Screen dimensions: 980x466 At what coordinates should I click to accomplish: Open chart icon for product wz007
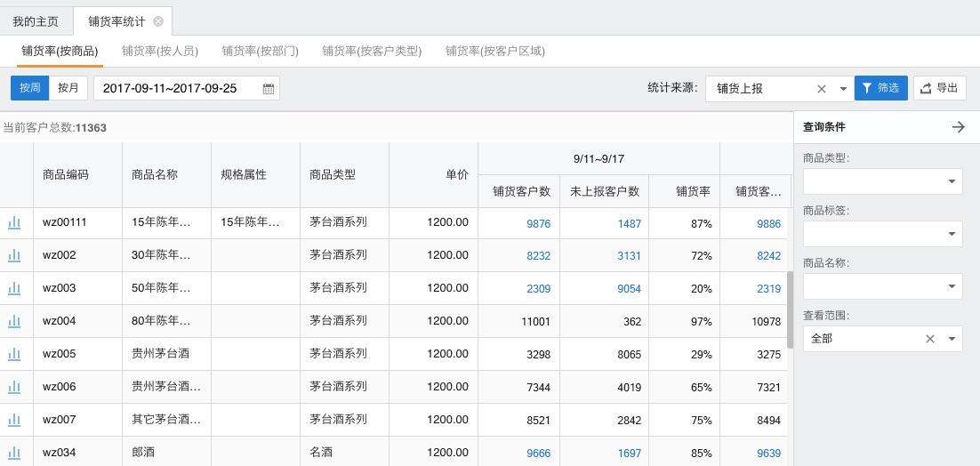click(14, 419)
